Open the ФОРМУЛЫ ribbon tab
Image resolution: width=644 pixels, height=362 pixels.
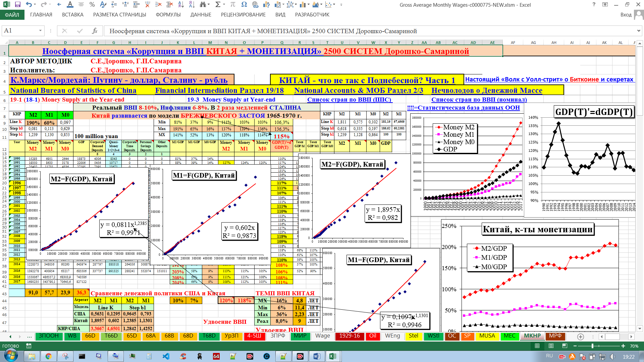tap(168, 15)
